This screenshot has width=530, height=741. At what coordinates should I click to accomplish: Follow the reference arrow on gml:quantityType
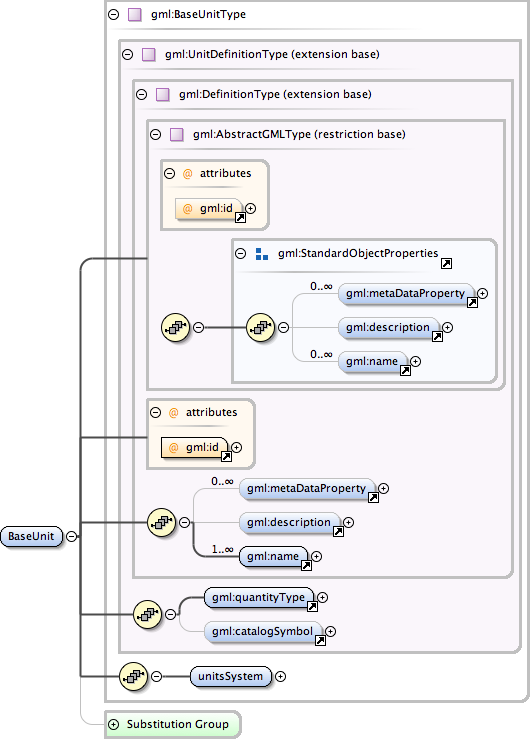point(312,606)
